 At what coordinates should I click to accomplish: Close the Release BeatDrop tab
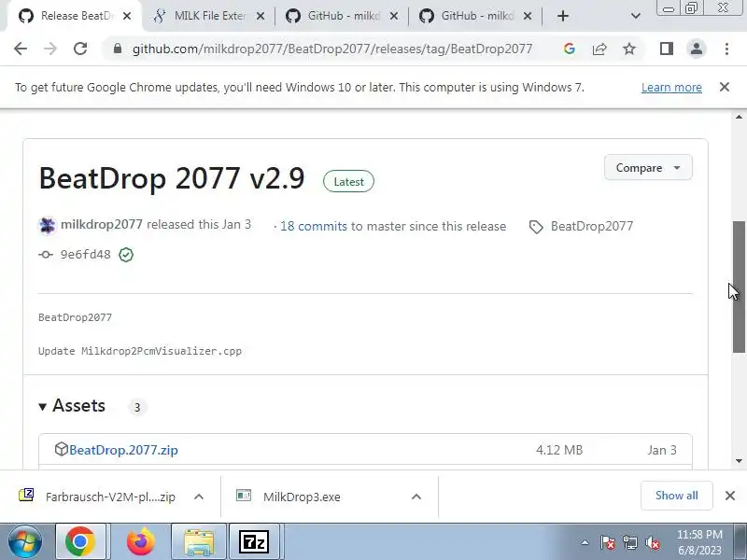127,16
